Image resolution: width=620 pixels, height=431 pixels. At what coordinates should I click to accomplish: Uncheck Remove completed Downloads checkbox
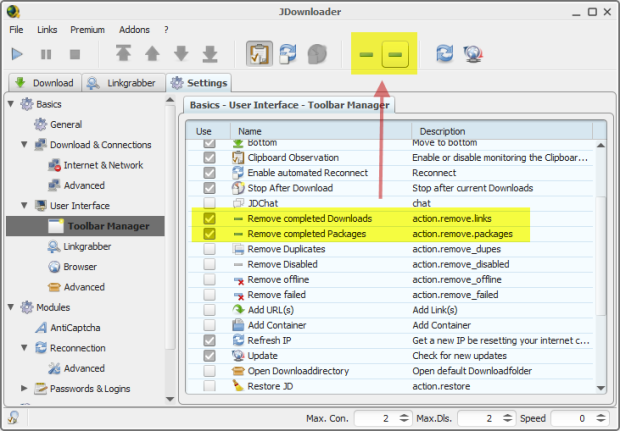click(209, 219)
